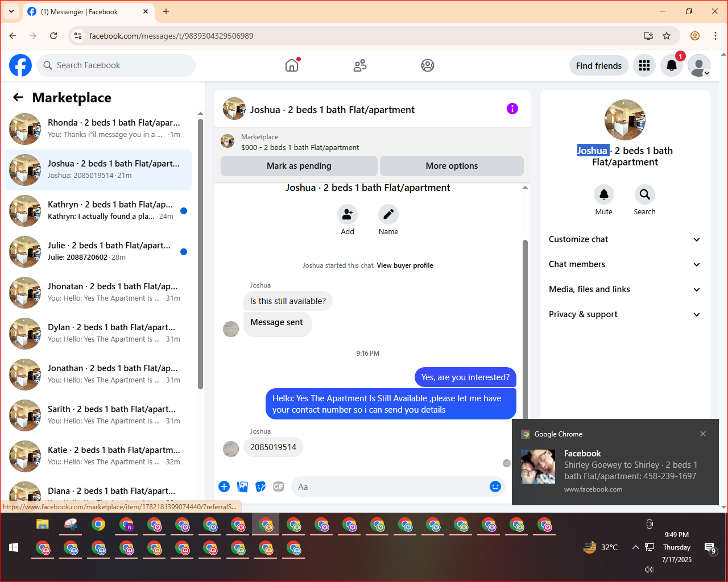This screenshot has width=728, height=582.
Task: Open the Friends icon in top navigation
Action: [x=360, y=65]
